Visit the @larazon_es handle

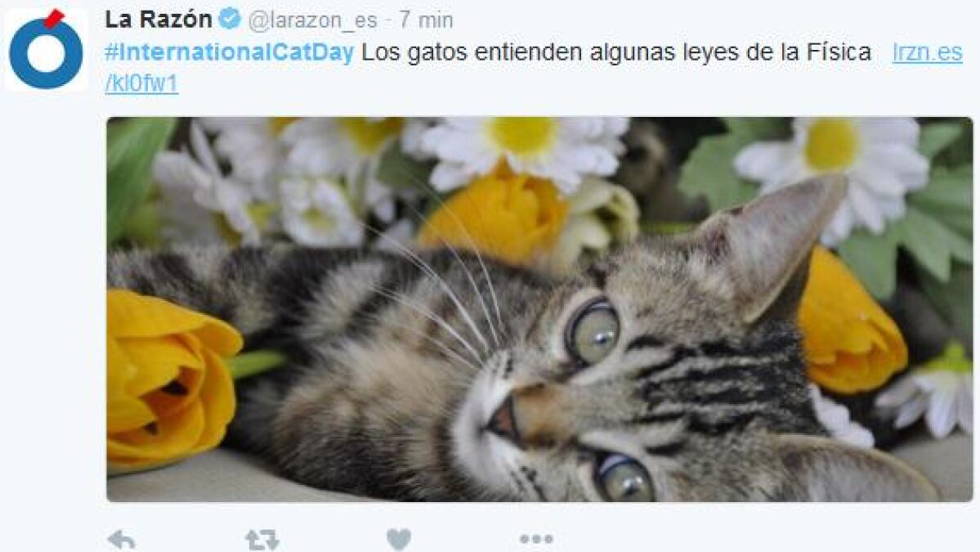click(312, 20)
